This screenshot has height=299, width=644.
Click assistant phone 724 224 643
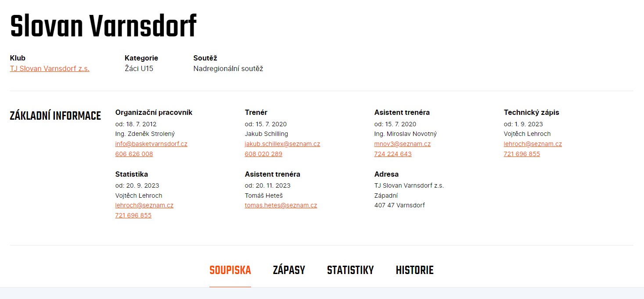(393, 154)
